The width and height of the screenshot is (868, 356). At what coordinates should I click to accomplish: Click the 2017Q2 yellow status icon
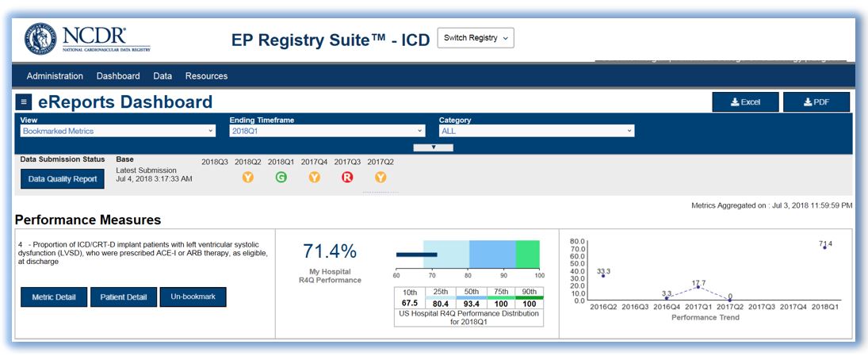tap(380, 178)
